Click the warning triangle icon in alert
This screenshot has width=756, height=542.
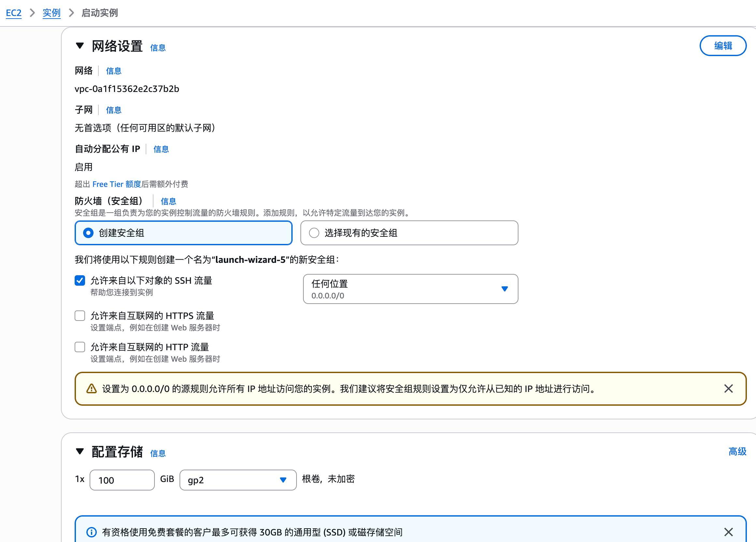click(91, 389)
